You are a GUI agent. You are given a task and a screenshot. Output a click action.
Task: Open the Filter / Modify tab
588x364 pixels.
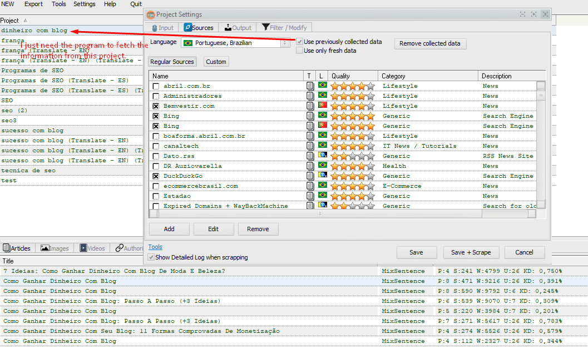point(284,28)
